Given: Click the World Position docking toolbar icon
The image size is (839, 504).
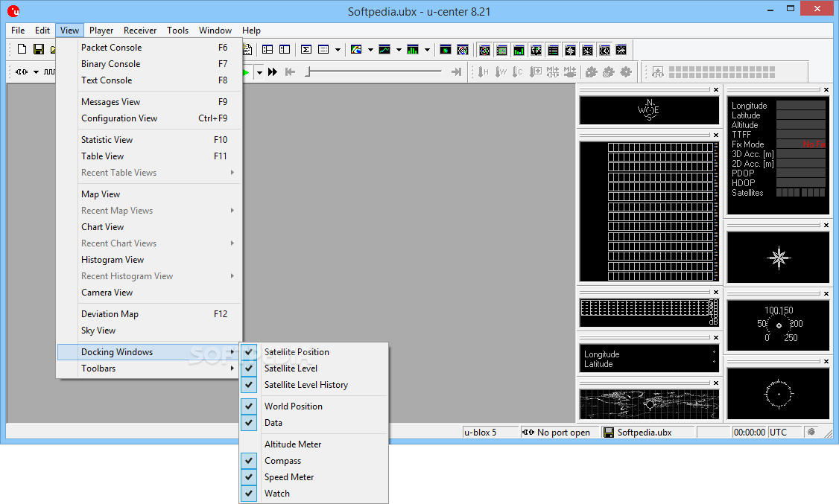Looking at the screenshot, I should point(536,50).
